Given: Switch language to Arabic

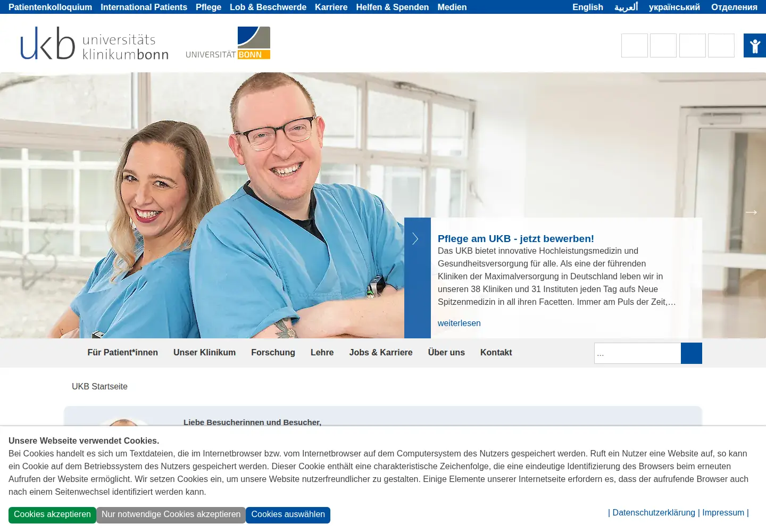Looking at the screenshot, I should pos(626,7).
